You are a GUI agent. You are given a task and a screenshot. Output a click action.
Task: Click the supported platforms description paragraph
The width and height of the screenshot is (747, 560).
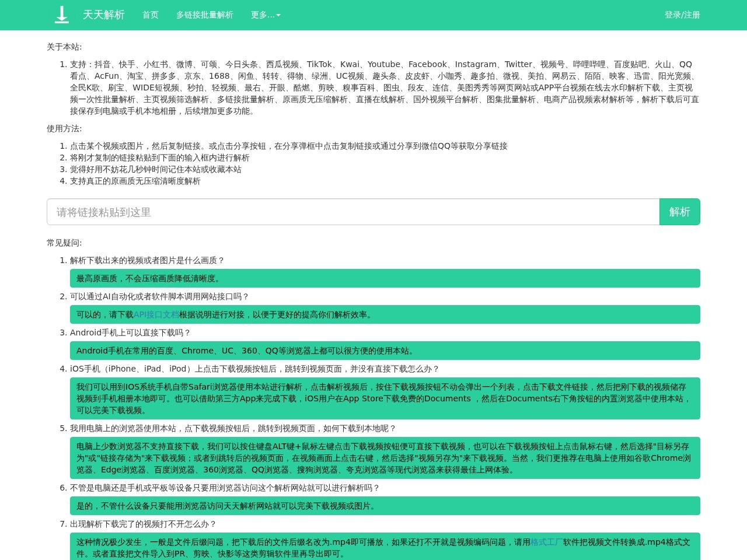click(385, 87)
